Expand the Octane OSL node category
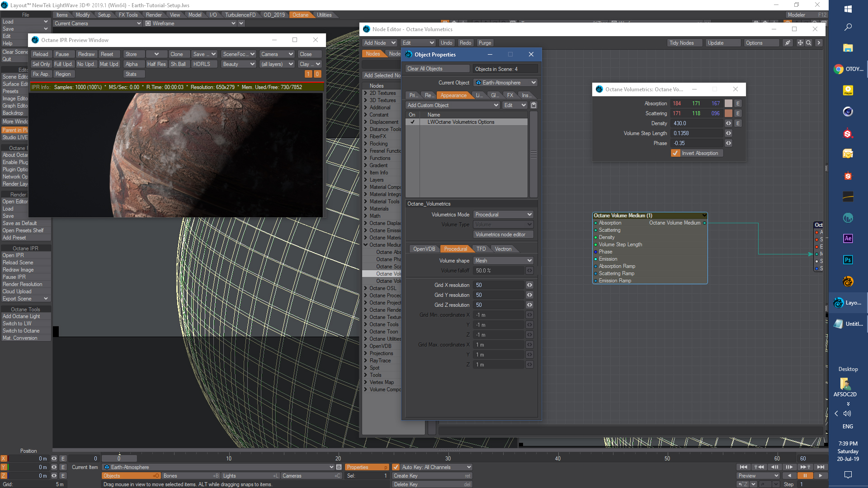Image resolution: width=868 pixels, height=488 pixels. [366, 288]
